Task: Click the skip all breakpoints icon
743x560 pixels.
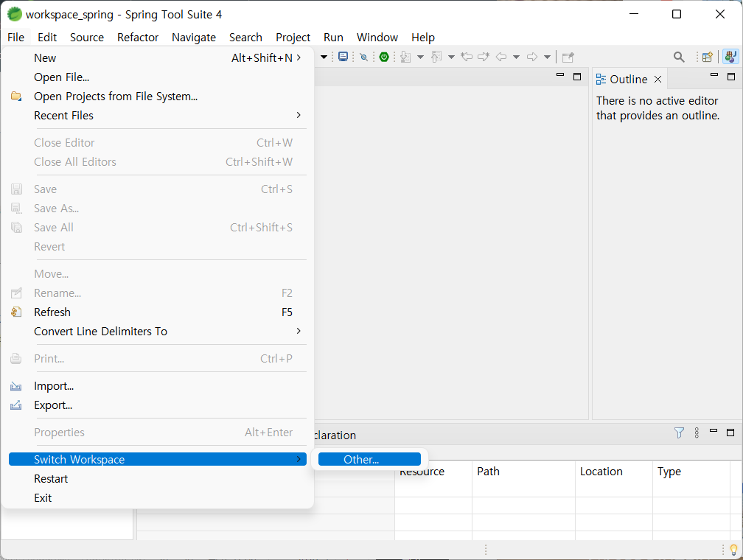Action: coord(363,57)
